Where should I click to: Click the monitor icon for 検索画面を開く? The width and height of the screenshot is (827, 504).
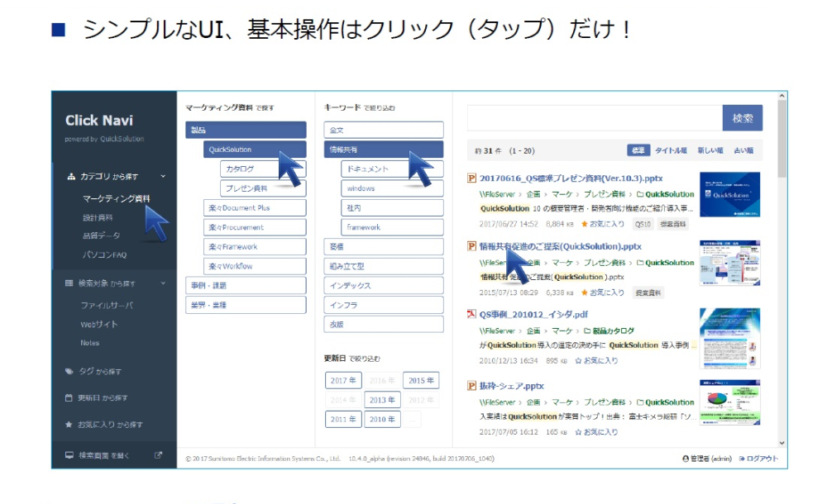[69, 455]
